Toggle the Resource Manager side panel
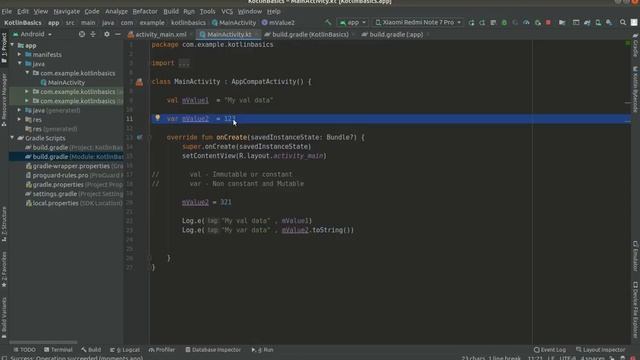The width and height of the screenshot is (640, 360). (x=4, y=99)
